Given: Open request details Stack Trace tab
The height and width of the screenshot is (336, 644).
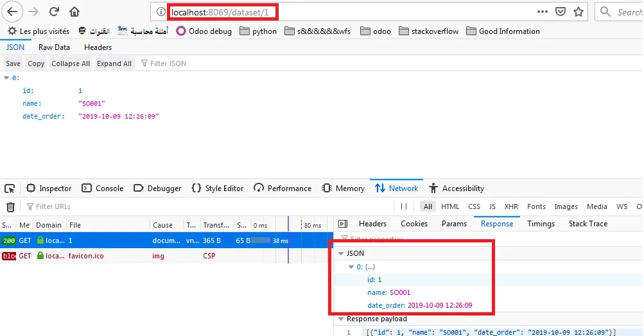Looking at the screenshot, I should point(587,224).
